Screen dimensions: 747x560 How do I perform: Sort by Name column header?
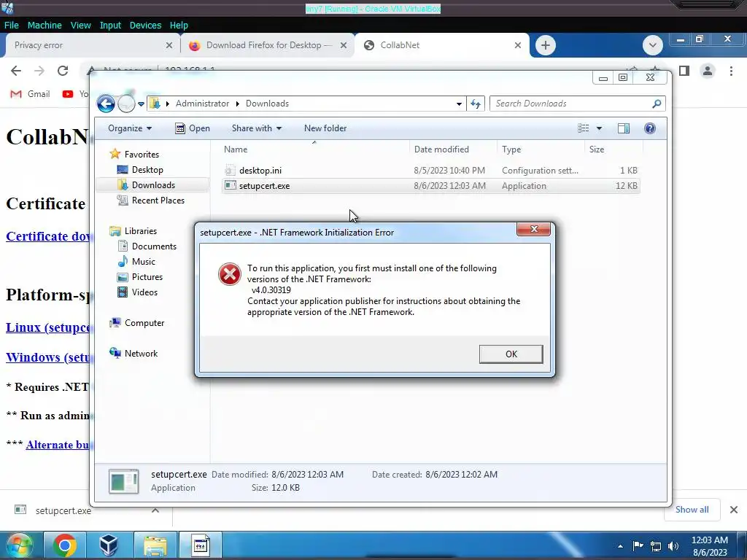click(x=314, y=149)
